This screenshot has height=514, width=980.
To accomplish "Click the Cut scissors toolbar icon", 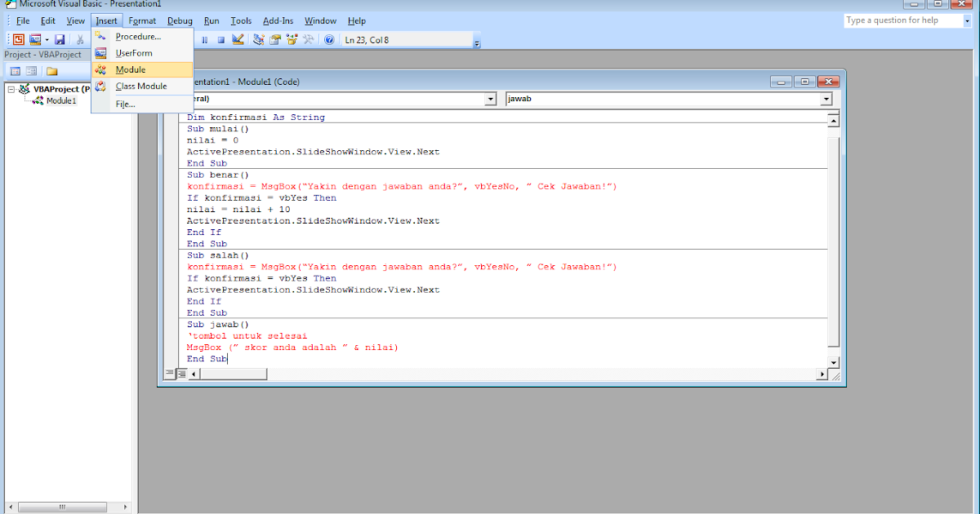I will [82, 39].
